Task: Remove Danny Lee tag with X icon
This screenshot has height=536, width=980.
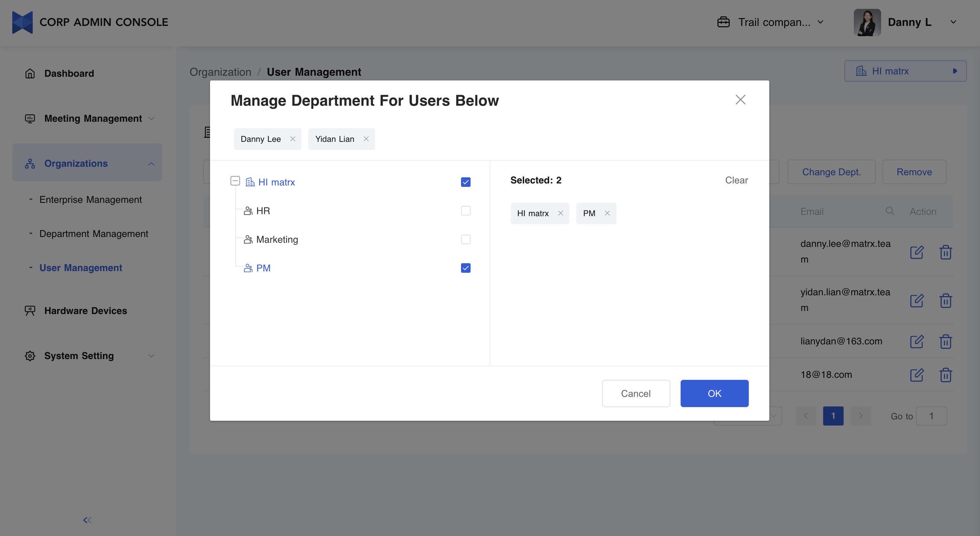Action: point(293,139)
